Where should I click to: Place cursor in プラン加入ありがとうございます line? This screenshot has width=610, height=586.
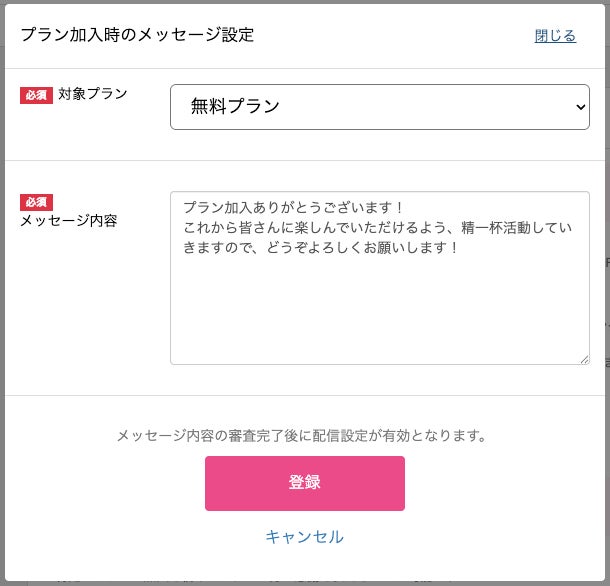point(292,208)
